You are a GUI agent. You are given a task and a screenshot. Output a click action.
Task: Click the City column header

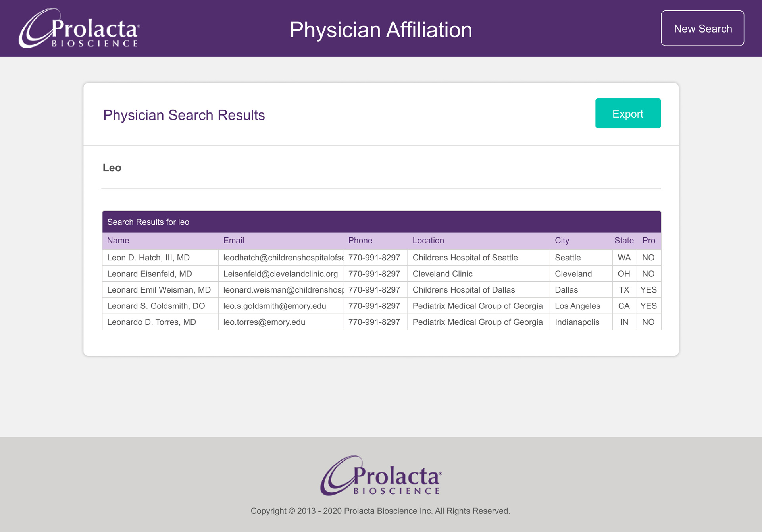[562, 241]
